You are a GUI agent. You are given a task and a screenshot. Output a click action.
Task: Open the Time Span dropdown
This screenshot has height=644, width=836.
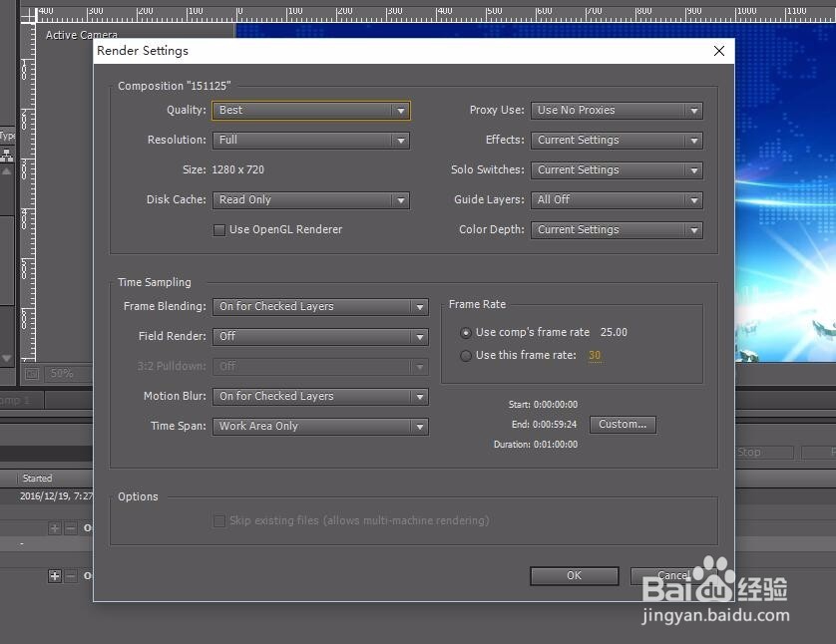(320, 426)
